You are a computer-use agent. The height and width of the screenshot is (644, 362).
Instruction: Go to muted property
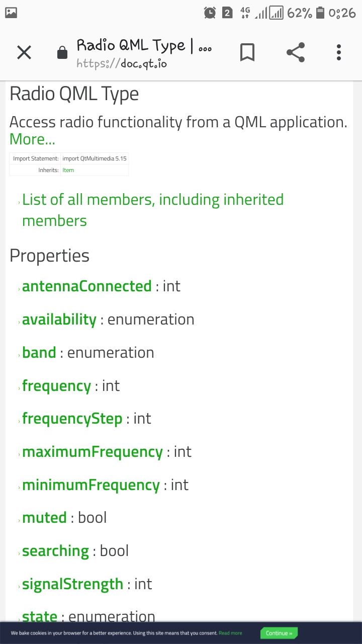[x=44, y=518]
